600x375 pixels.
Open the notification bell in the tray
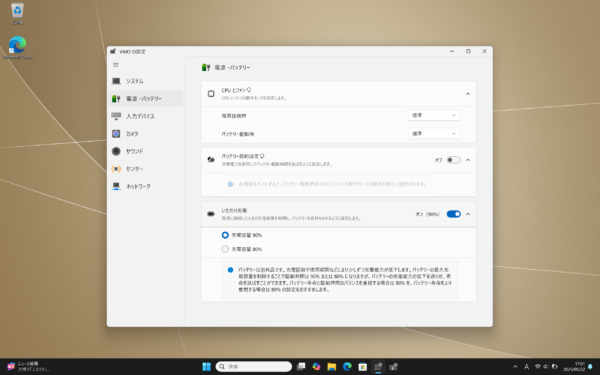(590, 367)
